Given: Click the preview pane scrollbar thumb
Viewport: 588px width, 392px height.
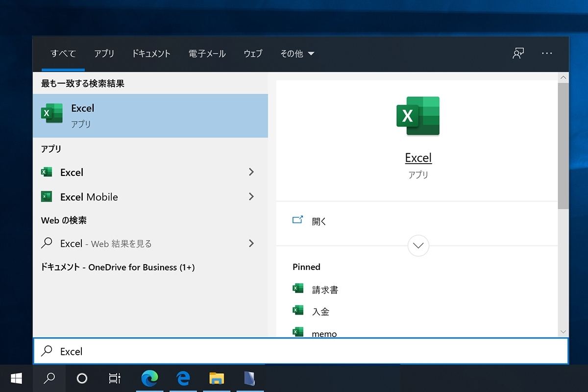Looking at the screenshot, I should [x=563, y=145].
